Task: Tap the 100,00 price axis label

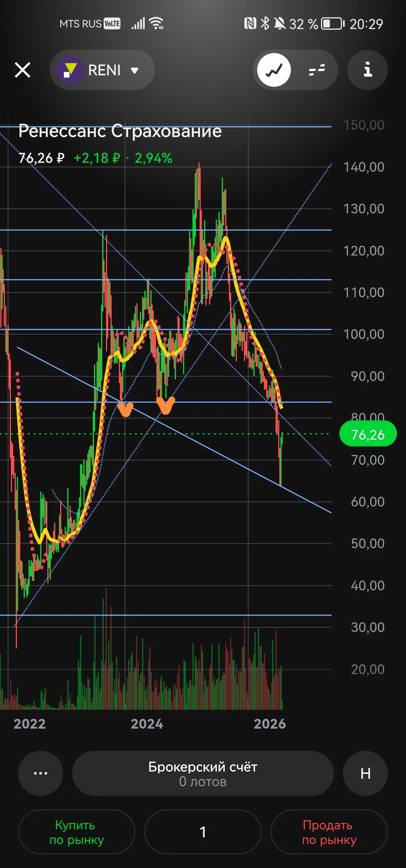Action: [x=364, y=334]
